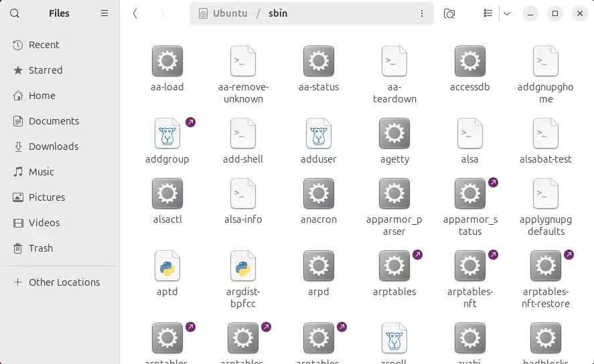This screenshot has width=594, height=364.
Task: Select the aptd Python file
Action: (167, 274)
